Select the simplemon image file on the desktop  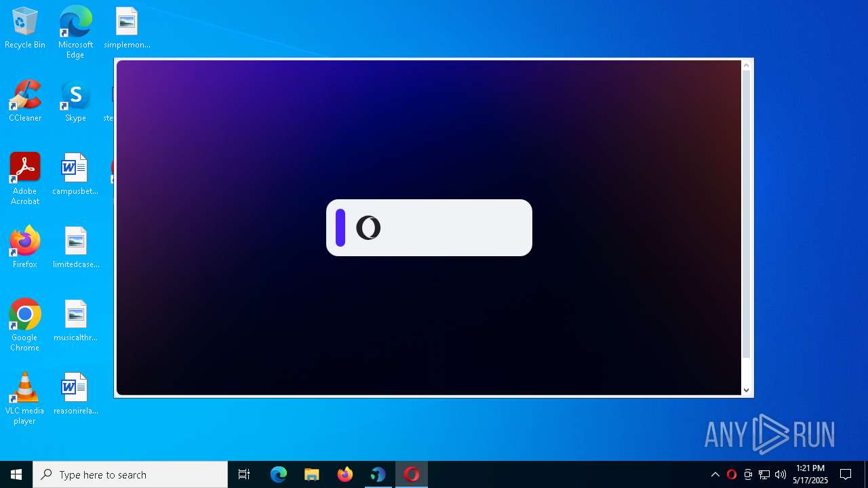click(x=127, y=28)
